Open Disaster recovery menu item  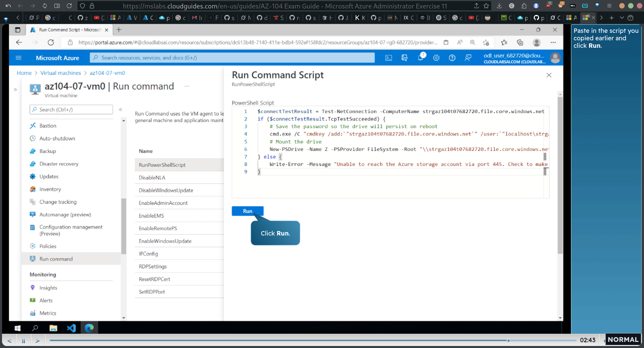59,164
